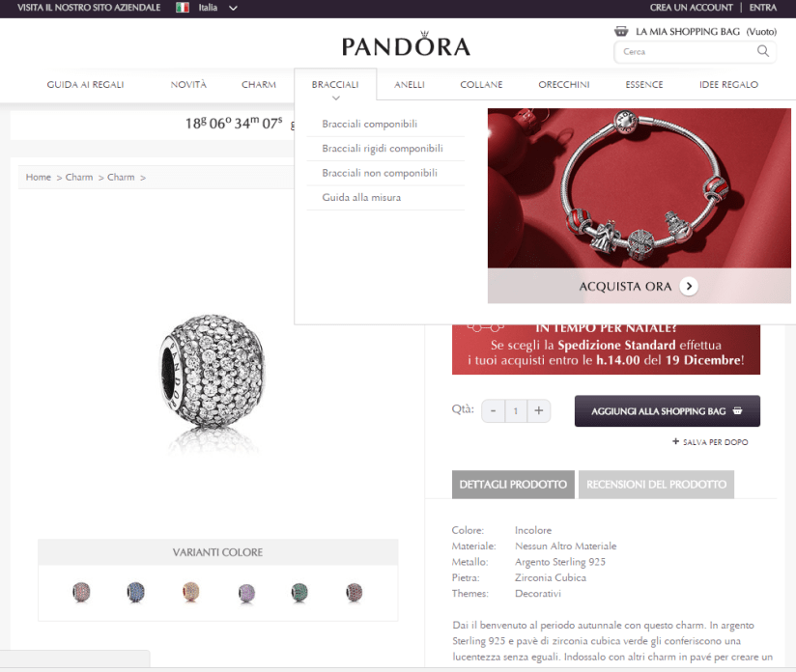The image size is (796, 672).
Task: Click into the Cerca search field
Action: pos(686,52)
